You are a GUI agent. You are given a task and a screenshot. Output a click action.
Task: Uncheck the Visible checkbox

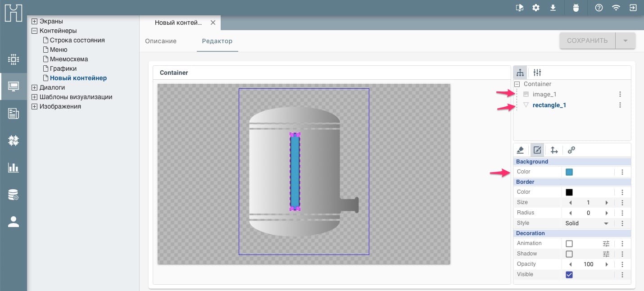tap(569, 275)
